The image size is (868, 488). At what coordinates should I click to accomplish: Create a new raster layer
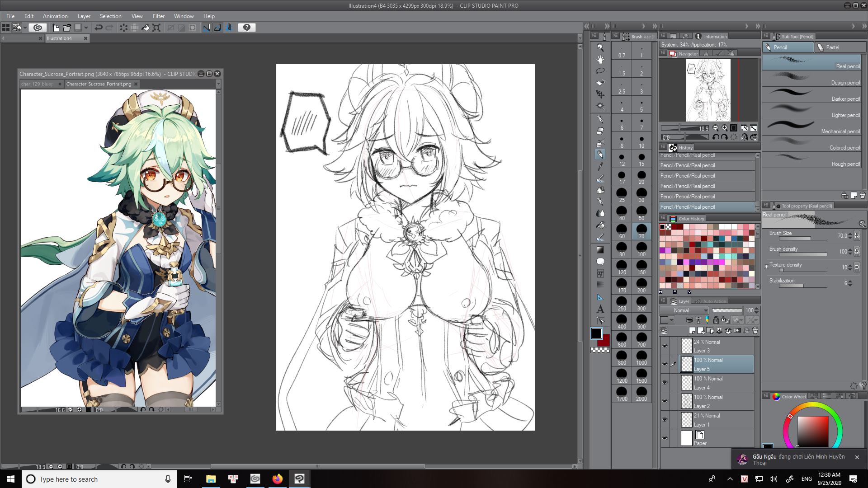pos(692,331)
